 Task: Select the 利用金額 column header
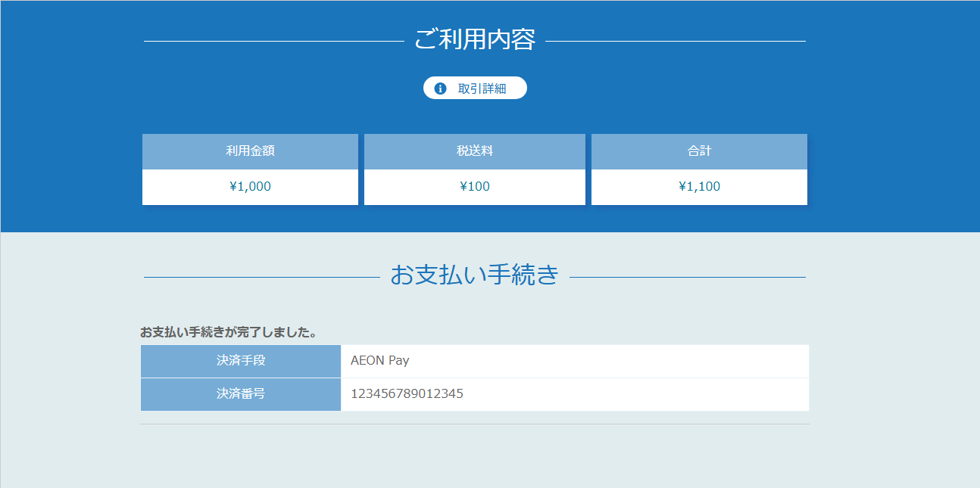click(x=250, y=151)
